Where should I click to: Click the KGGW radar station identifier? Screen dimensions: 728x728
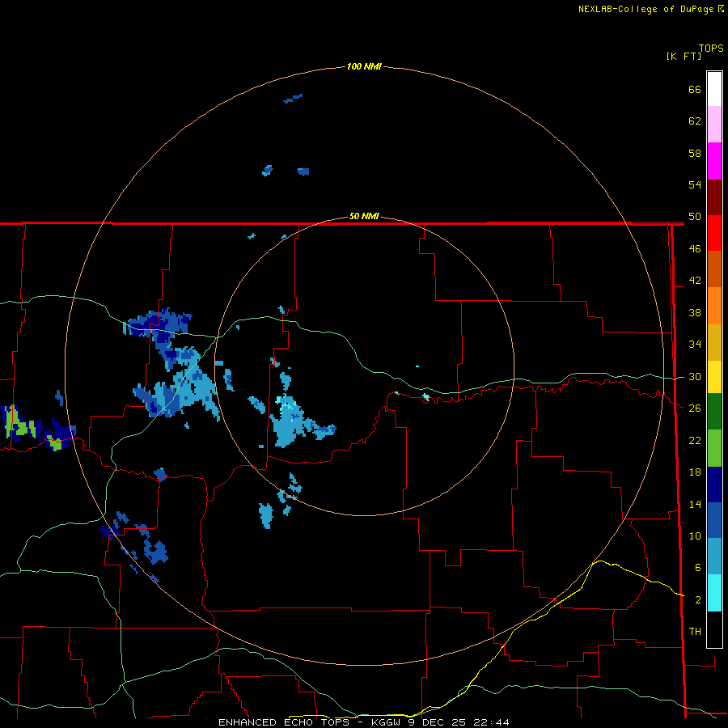click(x=386, y=722)
